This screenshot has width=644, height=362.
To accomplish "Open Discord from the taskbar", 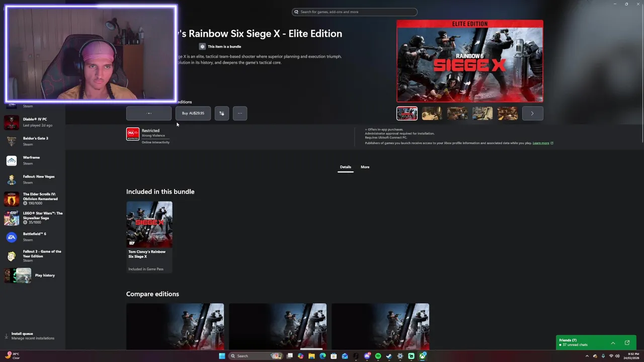I will [367, 356].
